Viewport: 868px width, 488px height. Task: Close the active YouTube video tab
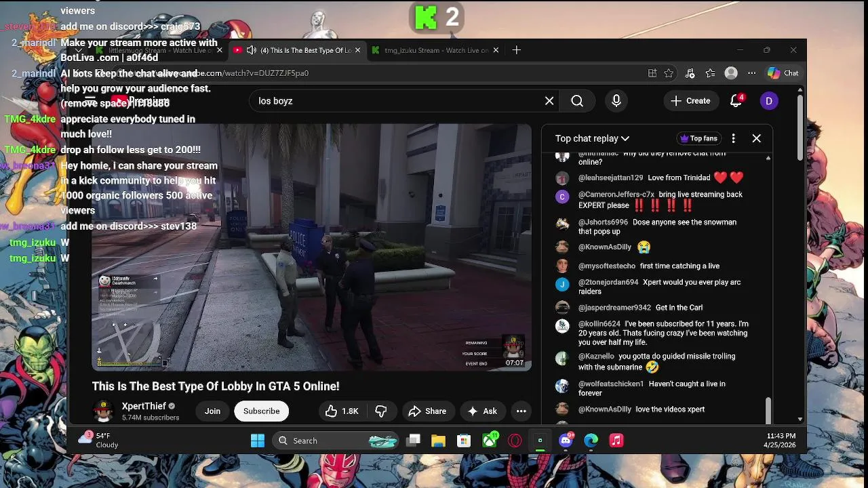click(357, 50)
